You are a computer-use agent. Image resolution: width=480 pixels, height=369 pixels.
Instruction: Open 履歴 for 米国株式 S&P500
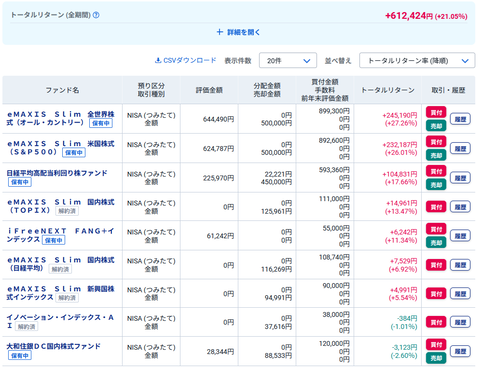coord(460,148)
